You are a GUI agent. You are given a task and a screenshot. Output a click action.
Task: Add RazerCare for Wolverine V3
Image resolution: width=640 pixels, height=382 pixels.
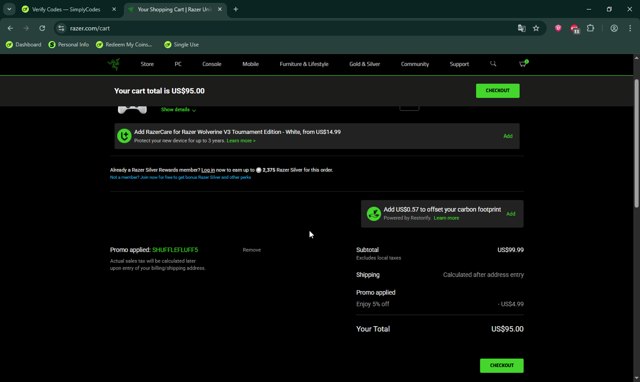(508, 136)
